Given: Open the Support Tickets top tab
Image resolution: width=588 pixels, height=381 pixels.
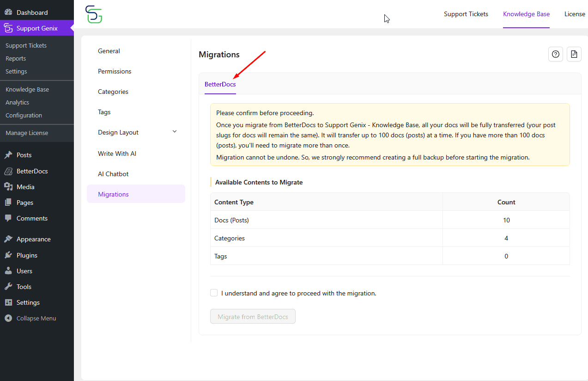Looking at the screenshot, I should click(x=466, y=14).
